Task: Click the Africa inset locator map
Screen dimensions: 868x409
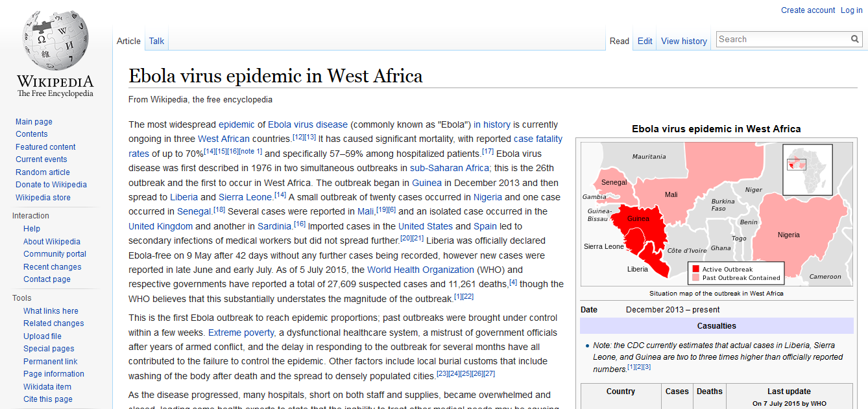Action: coord(808,170)
